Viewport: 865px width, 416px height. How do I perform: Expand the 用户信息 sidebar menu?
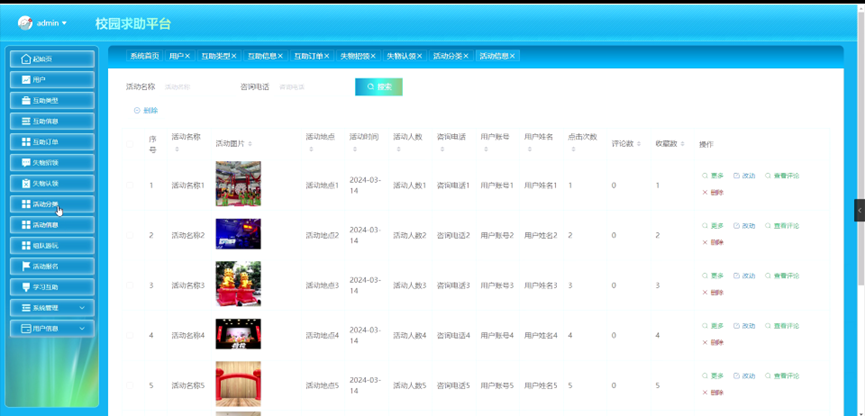[52, 328]
